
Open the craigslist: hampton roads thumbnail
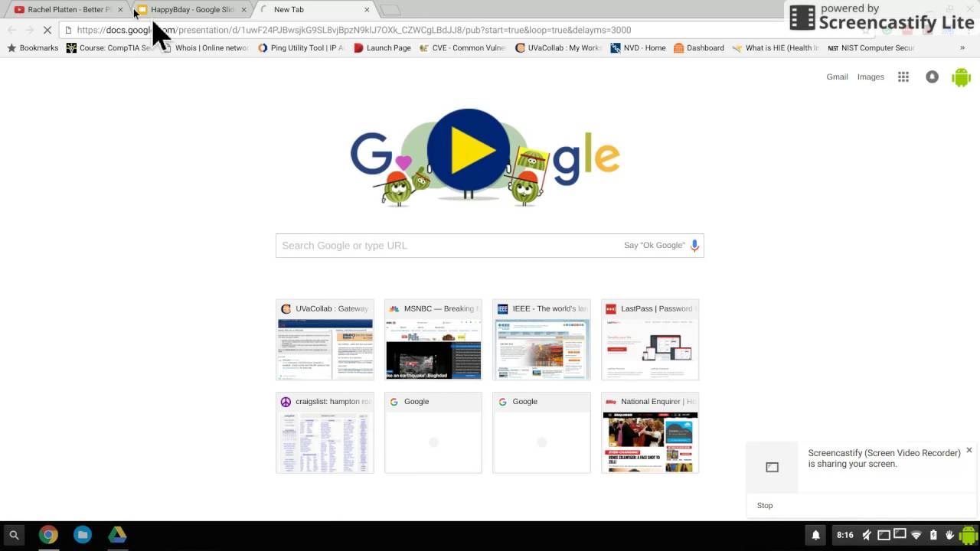pos(325,432)
